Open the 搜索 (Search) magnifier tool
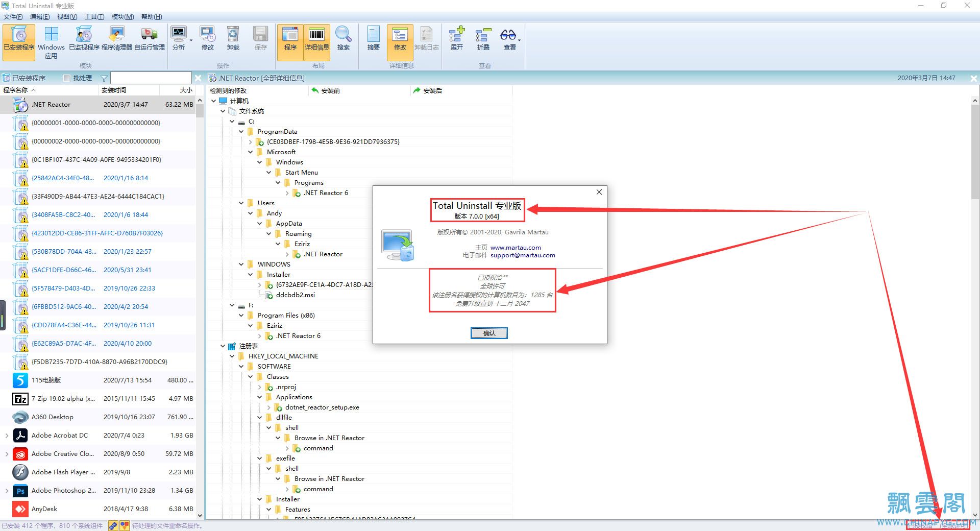Viewport: 980px width, 531px height. [x=344, y=39]
